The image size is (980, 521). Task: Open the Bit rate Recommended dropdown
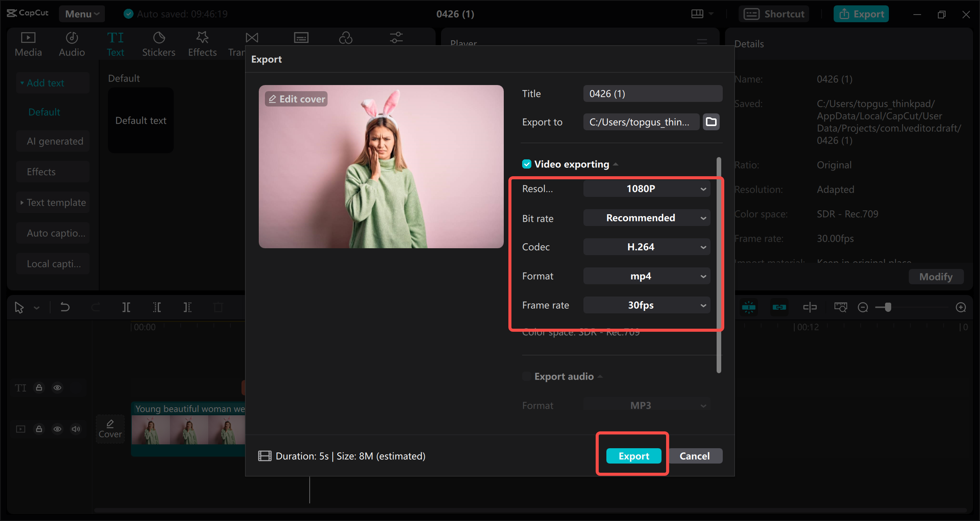click(x=647, y=218)
